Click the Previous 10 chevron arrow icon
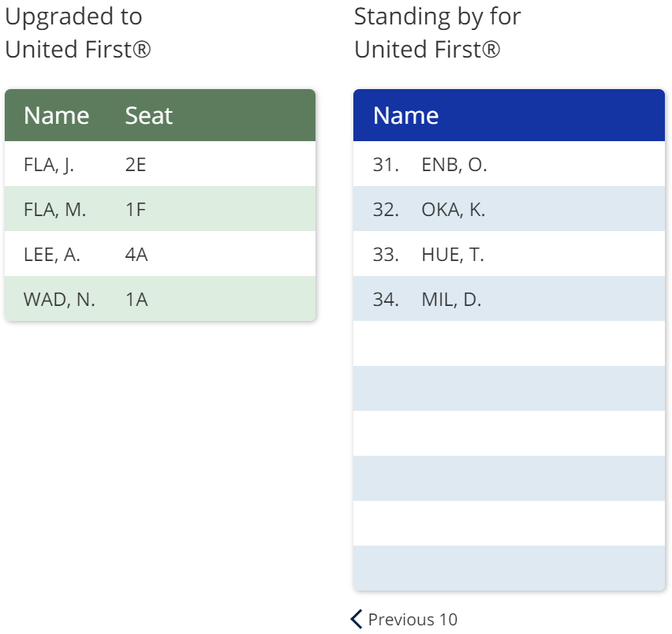The height and width of the screenshot is (634, 672). [357, 619]
